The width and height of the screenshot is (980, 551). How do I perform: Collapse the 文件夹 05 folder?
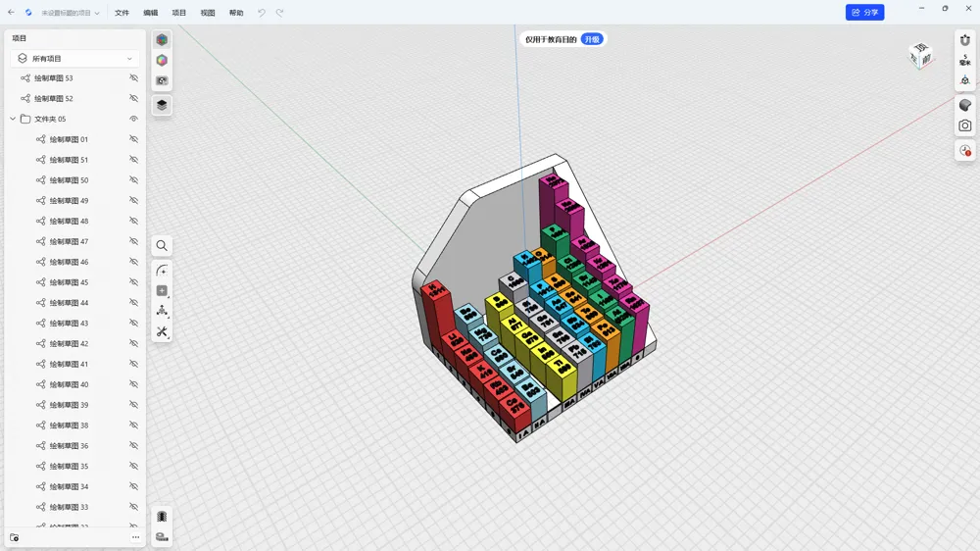pos(13,119)
